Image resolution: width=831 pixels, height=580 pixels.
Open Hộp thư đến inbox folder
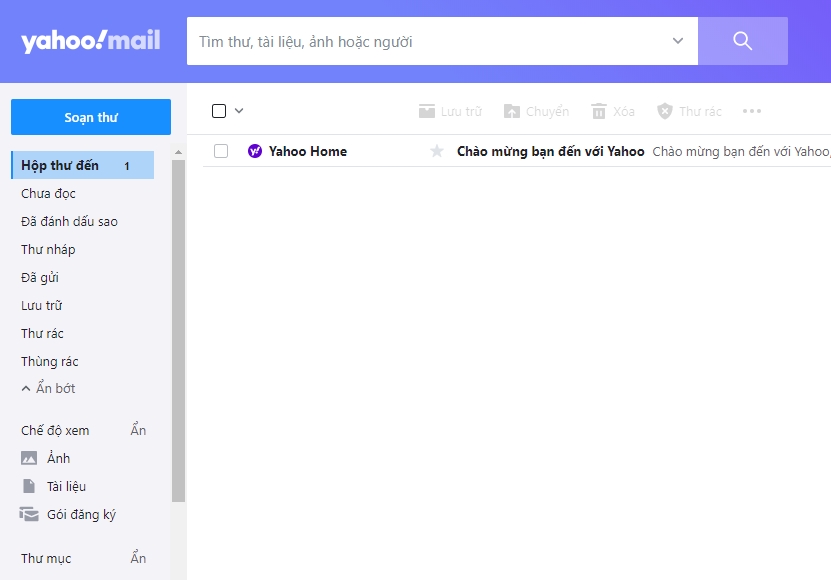tap(83, 165)
